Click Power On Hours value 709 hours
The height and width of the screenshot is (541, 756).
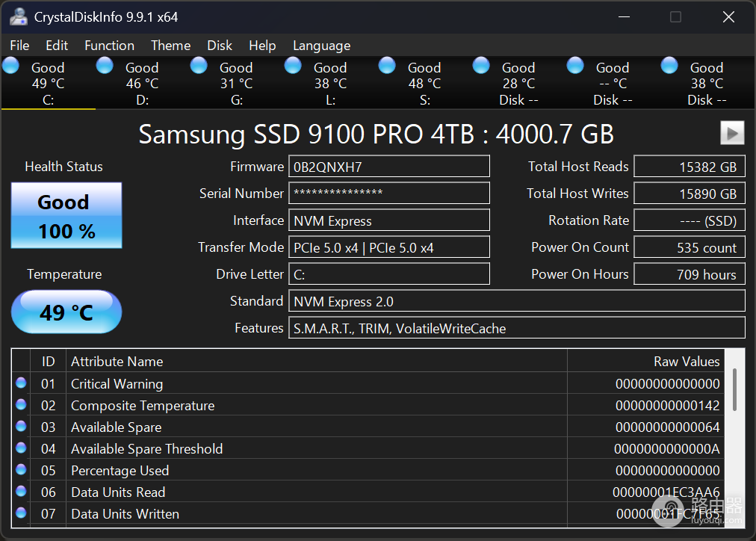pyautogui.click(x=690, y=274)
